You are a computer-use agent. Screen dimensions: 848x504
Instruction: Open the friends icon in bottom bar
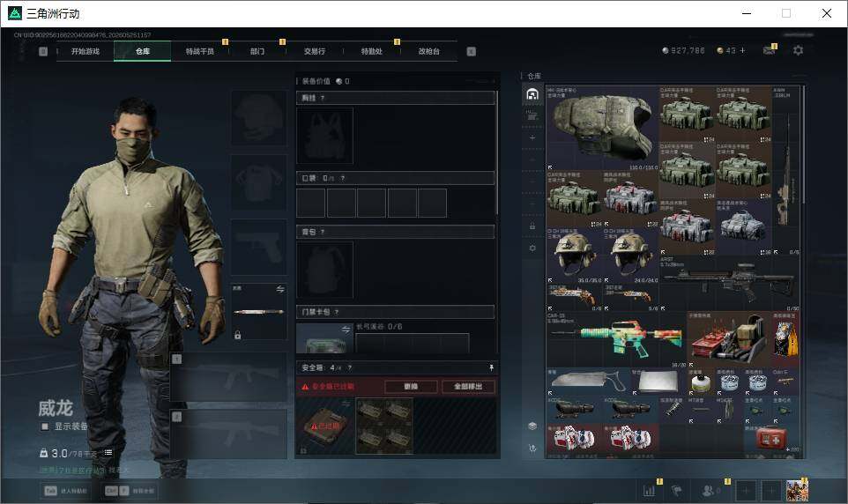pos(710,491)
